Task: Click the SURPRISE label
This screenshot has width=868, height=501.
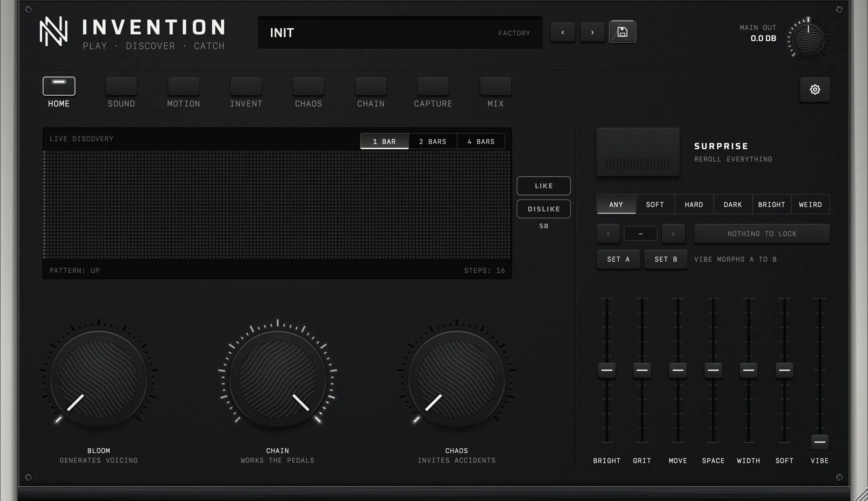Action: tap(721, 146)
